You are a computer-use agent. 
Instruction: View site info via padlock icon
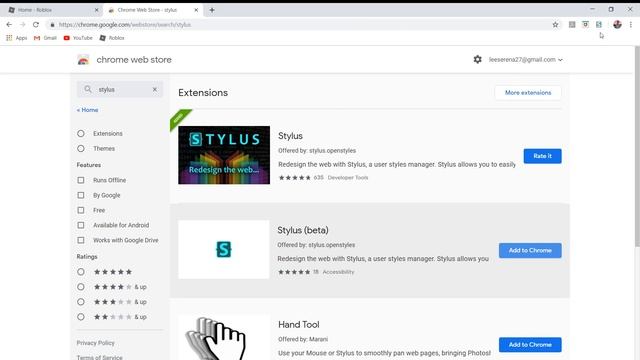[x=52, y=24]
